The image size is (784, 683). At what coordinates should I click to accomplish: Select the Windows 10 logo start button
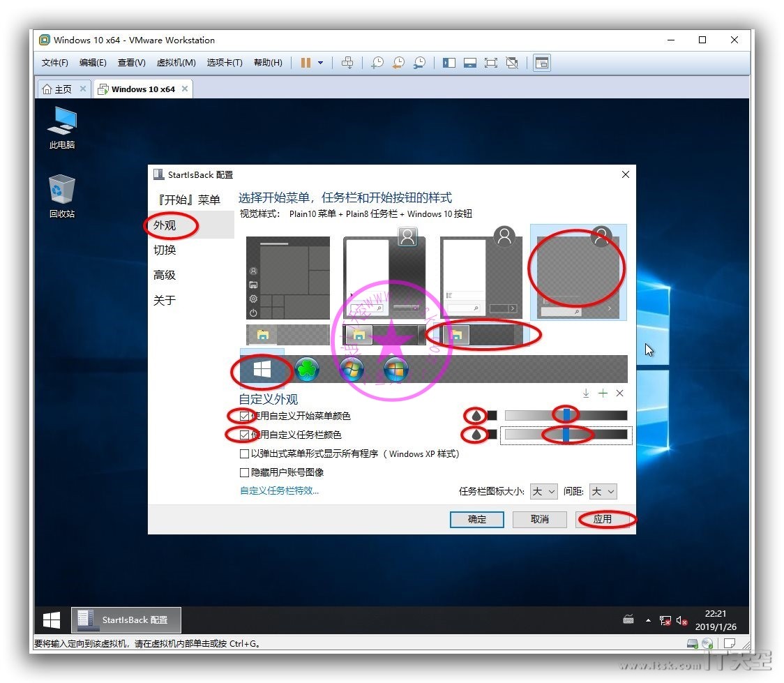(x=262, y=369)
